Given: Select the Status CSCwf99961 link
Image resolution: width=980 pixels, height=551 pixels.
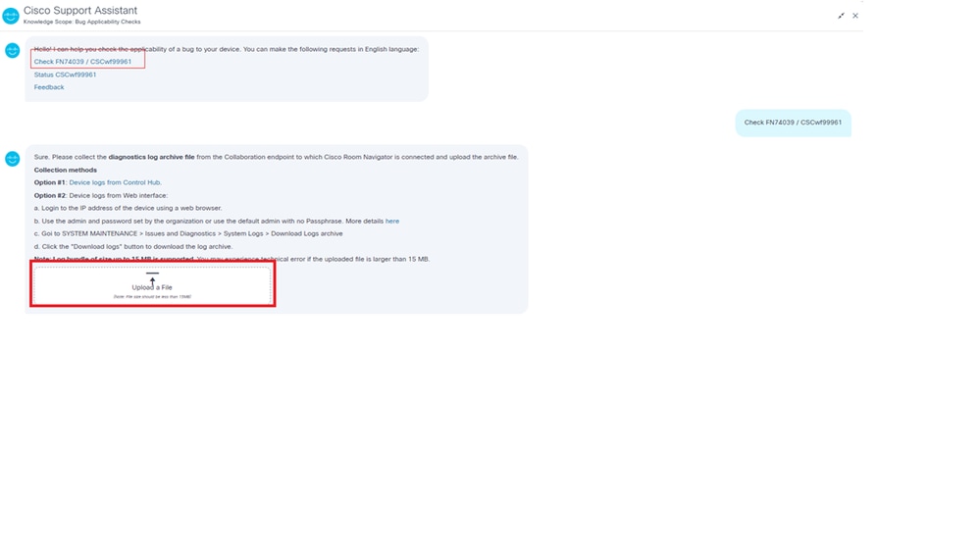Looking at the screenshot, I should point(65,75).
